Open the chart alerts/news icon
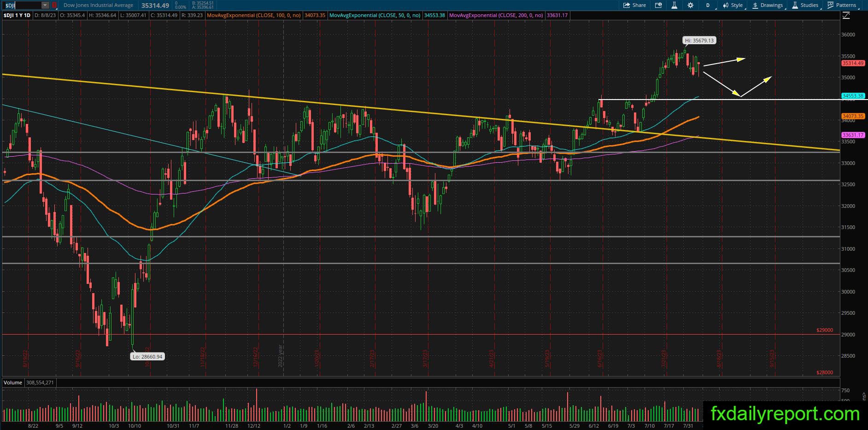This screenshot has height=430, width=868. pyautogui.click(x=658, y=5)
